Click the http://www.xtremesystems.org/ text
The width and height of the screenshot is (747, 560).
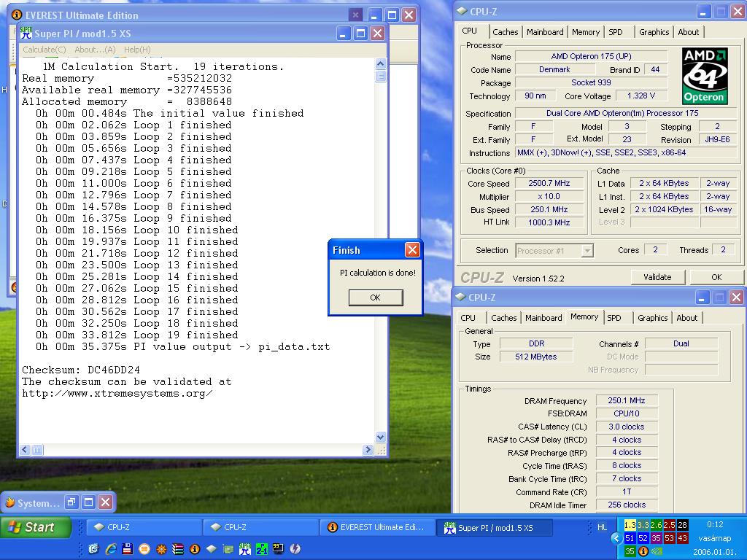click(x=117, y=394)
